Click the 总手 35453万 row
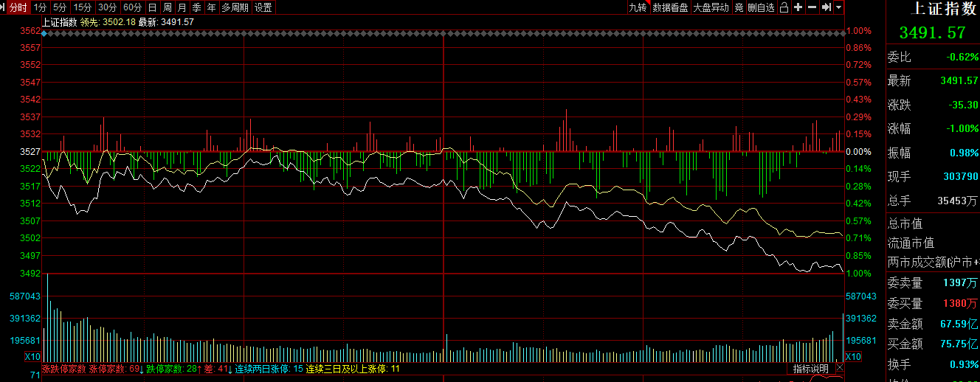 tap(933, 200)
